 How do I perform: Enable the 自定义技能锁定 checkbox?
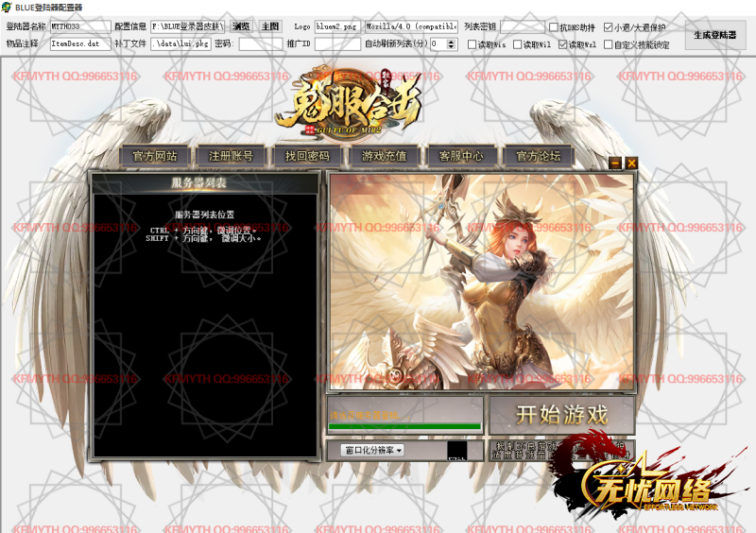pyautogui.click(x=608, y=44)
